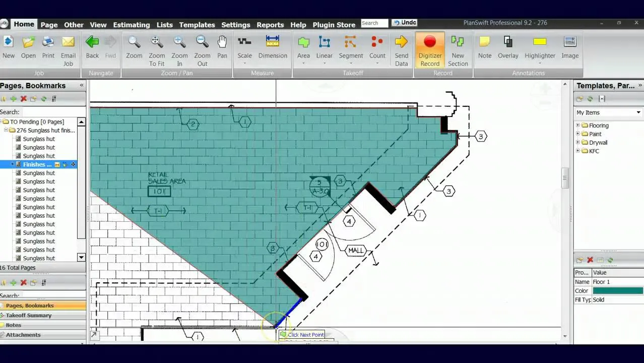Click the Zoom In tool
The height and width of the screenshot is (363, 644).
179,51
